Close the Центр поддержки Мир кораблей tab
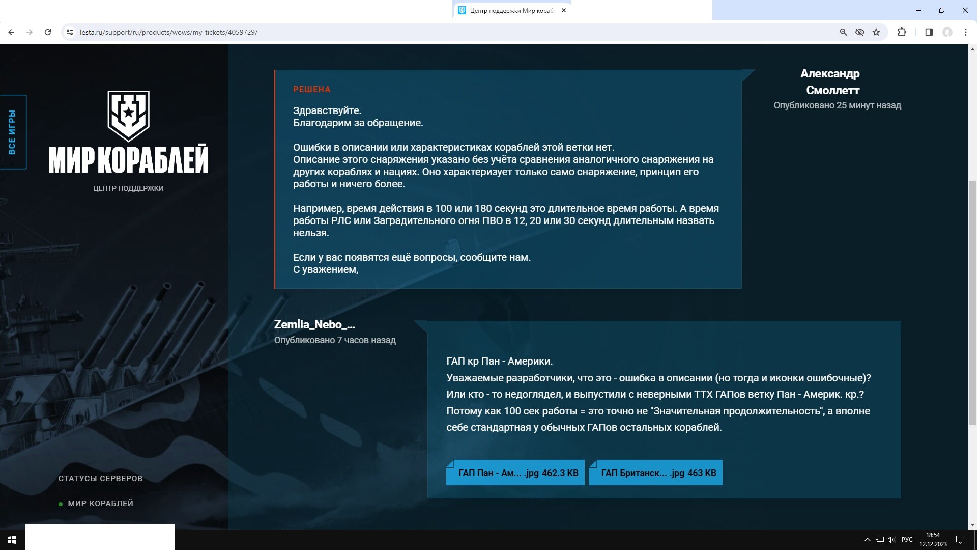 [564, 10]
